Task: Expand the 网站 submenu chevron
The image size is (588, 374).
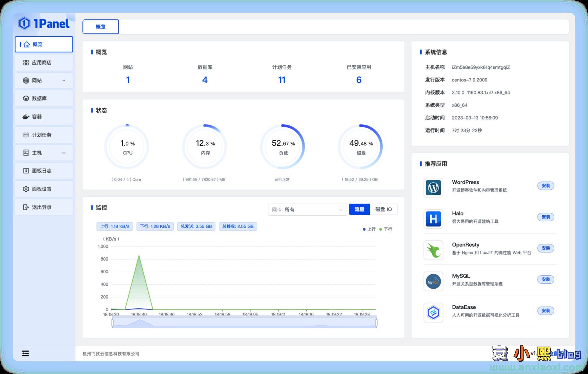Action: coord(64,80)
